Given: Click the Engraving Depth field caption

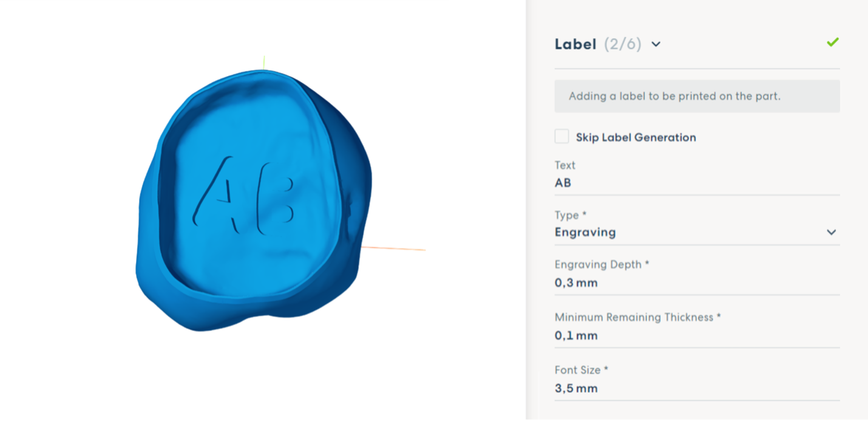Looking at the screenshot, I should 602,264.
